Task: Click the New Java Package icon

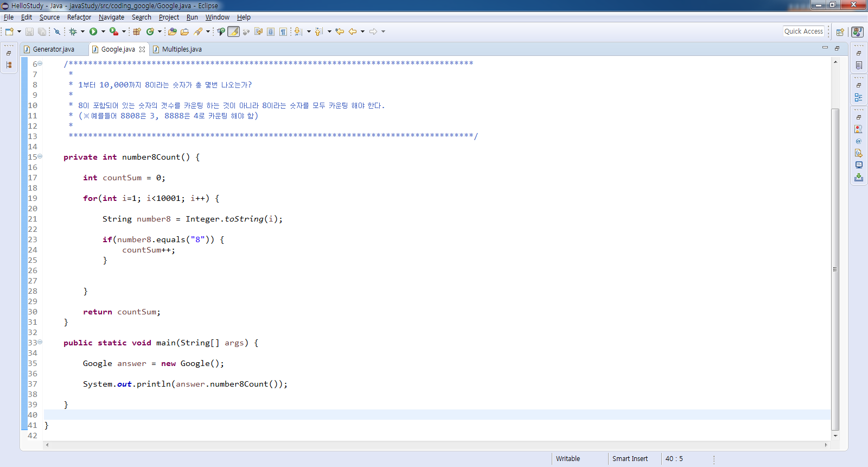Action: pyautogui.click(x=137, y=31)
